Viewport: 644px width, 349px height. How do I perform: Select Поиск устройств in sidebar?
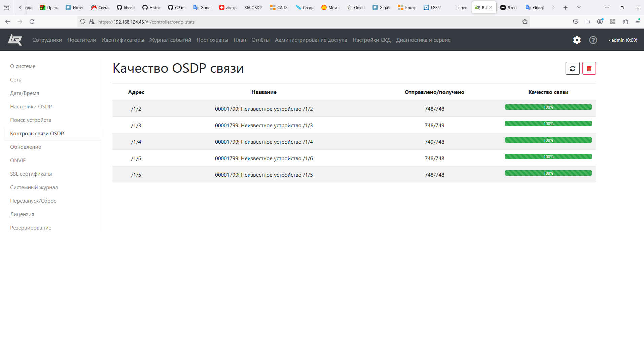31,120
